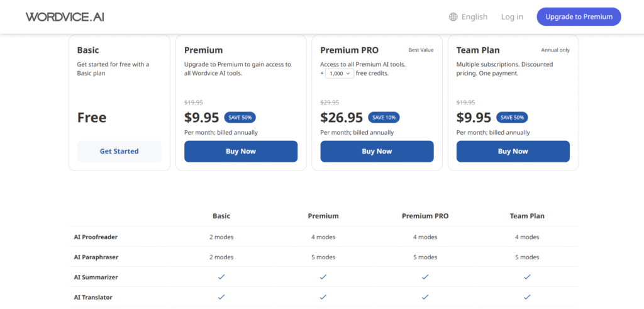Screen dimensions: 644x309
Task: Click AI Paraphraser 2 modes Basic cell
Action: [x=221, y=257]
